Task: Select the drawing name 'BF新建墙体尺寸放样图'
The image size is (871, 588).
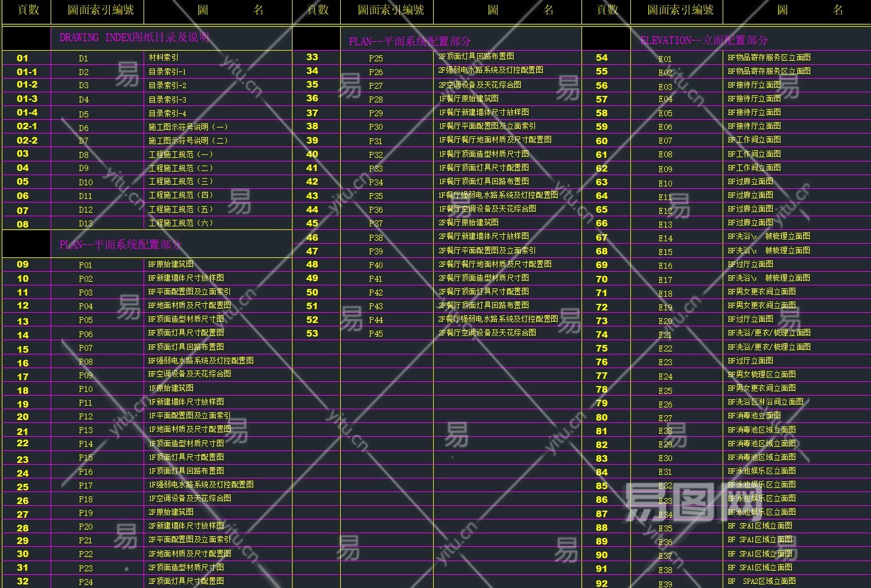Action: click(x=186, y=278)
